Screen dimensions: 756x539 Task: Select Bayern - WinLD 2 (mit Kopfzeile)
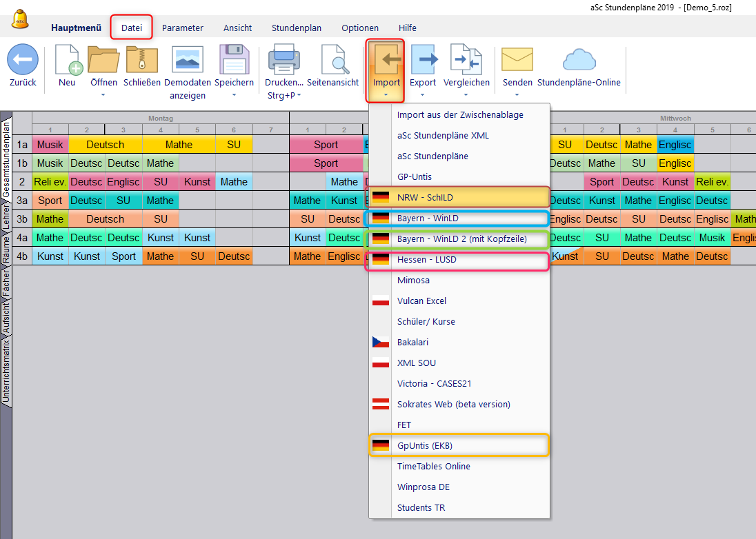(459, 239)
